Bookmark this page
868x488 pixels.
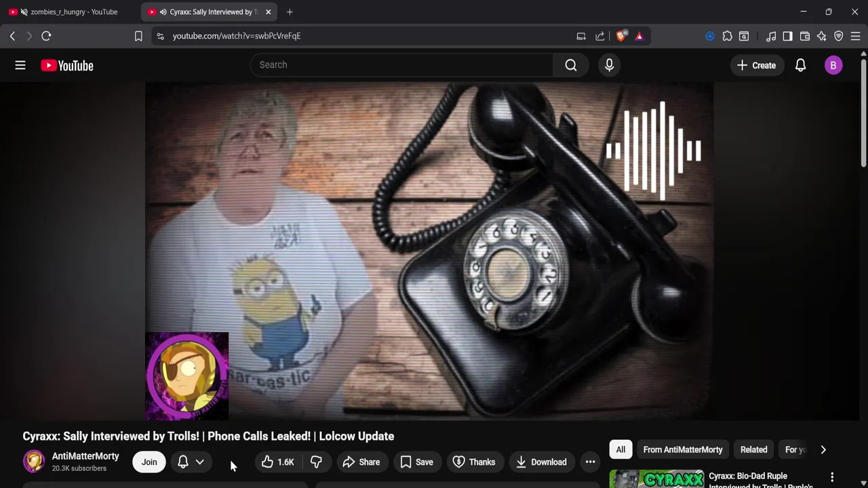(138, 36)
